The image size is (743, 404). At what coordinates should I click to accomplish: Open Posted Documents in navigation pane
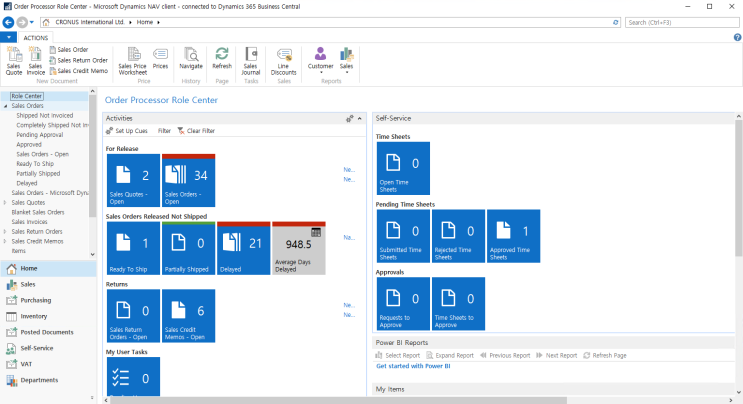point(48,332)
